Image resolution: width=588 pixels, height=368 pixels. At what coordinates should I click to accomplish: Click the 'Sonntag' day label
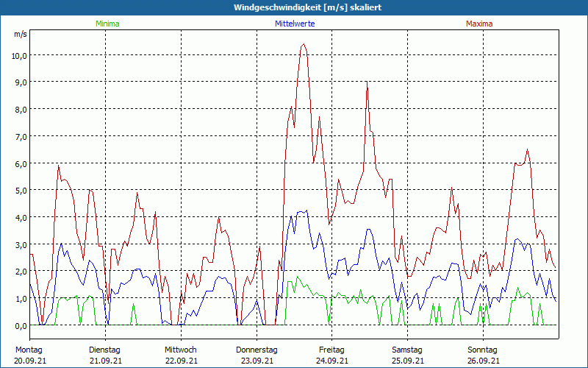coord(482,350)
